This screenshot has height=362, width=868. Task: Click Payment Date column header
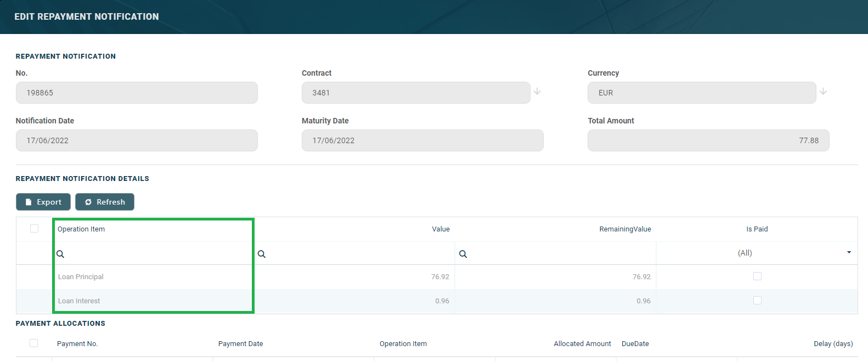240,344
